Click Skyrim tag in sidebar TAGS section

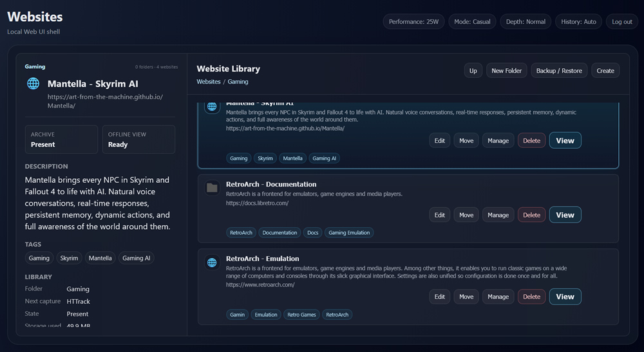69,258
